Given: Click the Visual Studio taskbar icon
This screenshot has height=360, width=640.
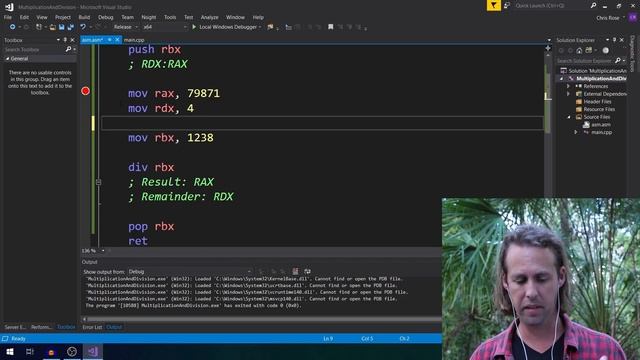Looking at the screenshot, I should (93, 352).
